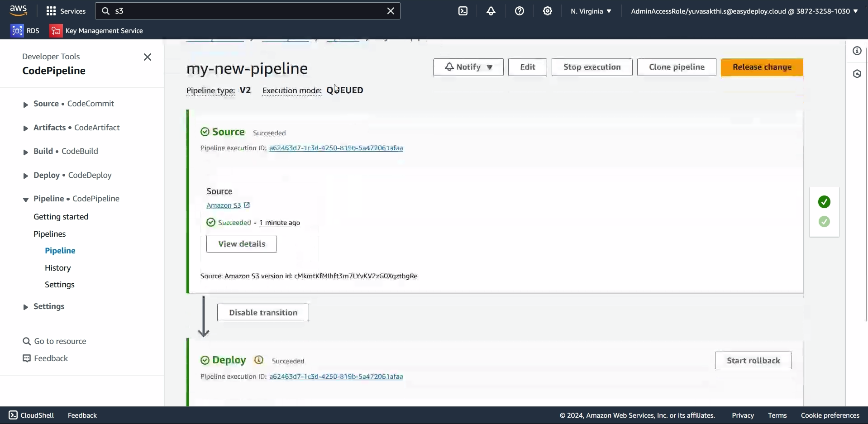Open Pipelines in the sidebar
Viewport: 868px width, 424px height.
pyautogui.click(x=50, y=234)
